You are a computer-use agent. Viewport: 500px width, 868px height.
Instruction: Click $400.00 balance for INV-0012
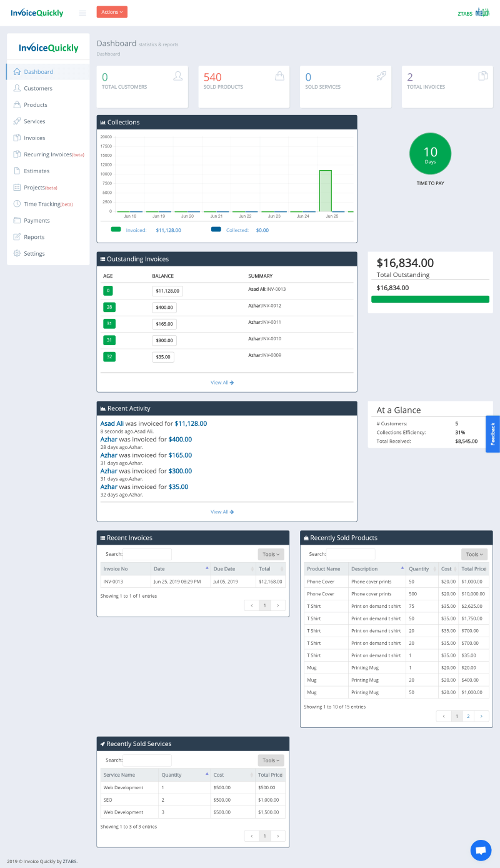pos(164,308)
